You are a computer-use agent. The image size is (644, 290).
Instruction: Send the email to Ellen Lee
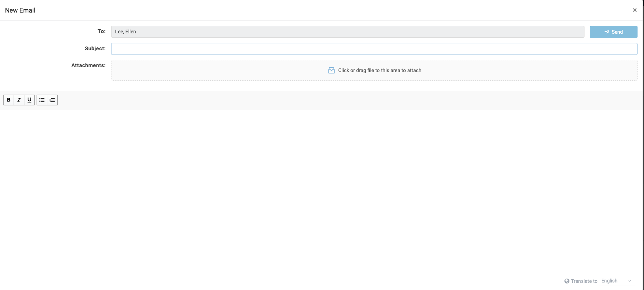tap(614, 32)
